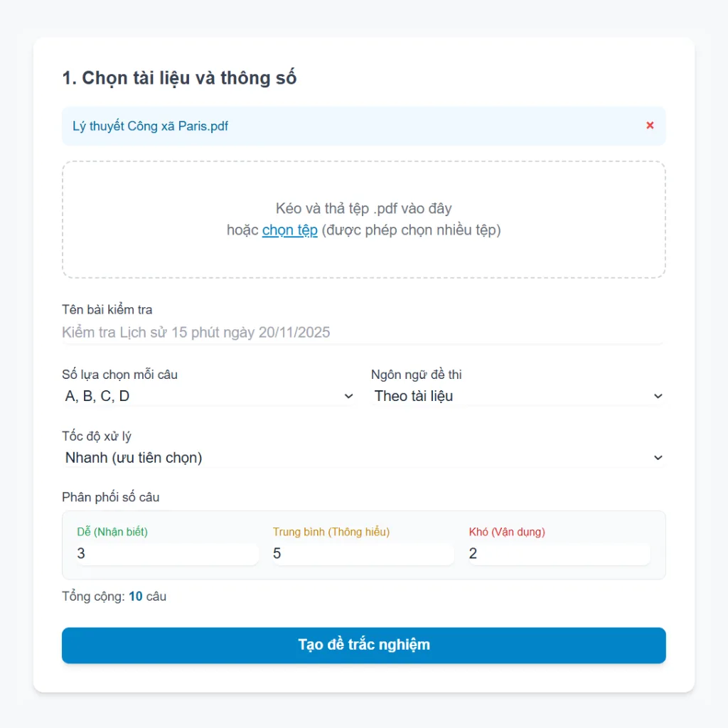
Task: Click the "chọn tệp" link
Action: (x=289, y=230)
